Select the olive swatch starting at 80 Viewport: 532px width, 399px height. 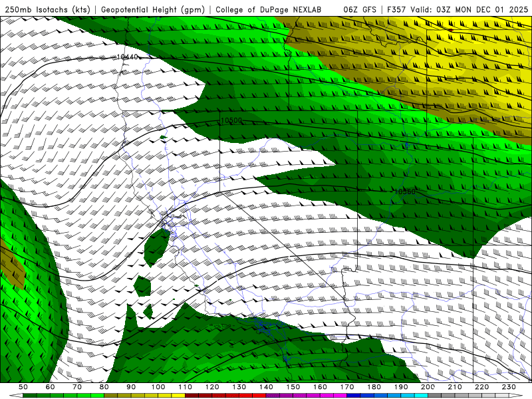111,395
